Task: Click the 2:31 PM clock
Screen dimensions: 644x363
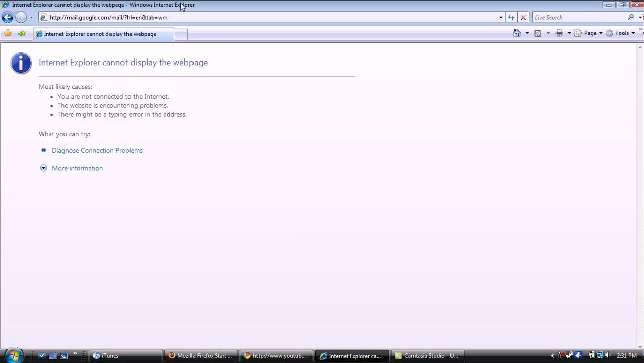Action: (x=627, y=356)
